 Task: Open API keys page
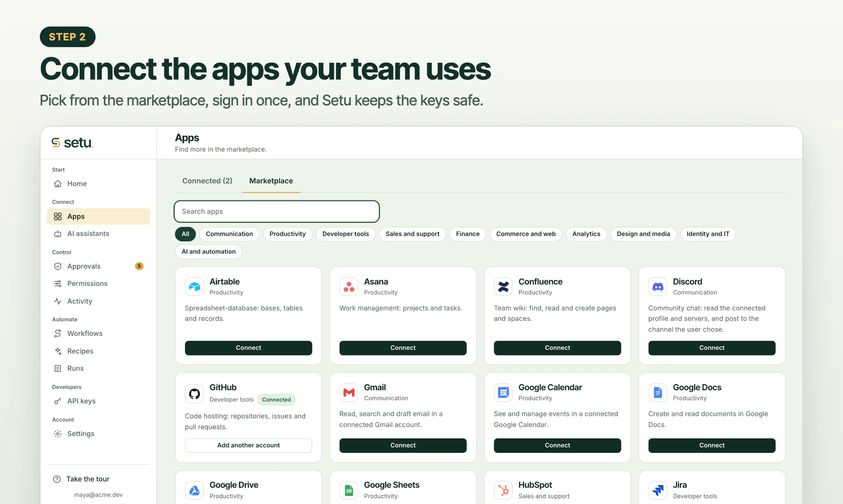pos(98,401)
